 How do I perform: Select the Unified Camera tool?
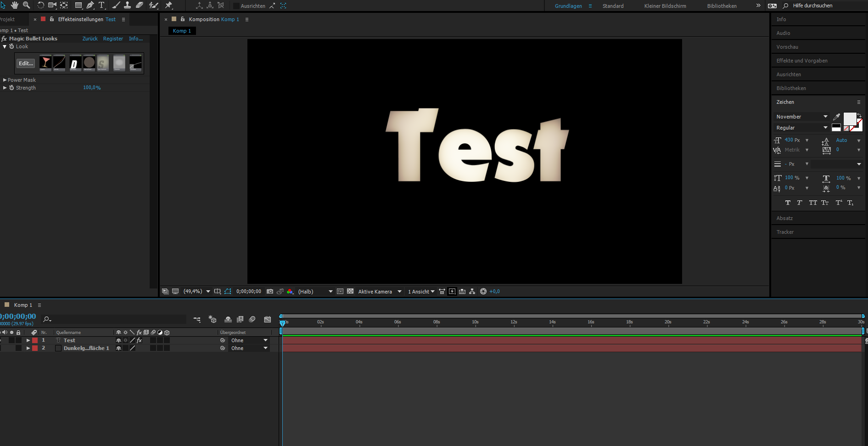click(52, 6)
